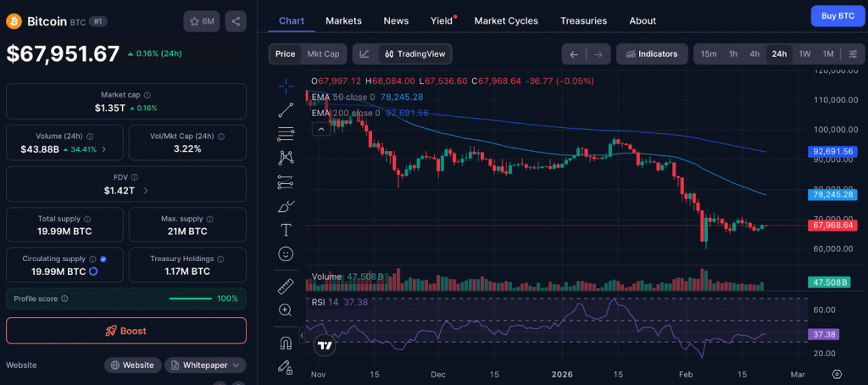Select the trend line drawing tool
Viewport: 868px width, 385px height.
click(x=286, y=109)
